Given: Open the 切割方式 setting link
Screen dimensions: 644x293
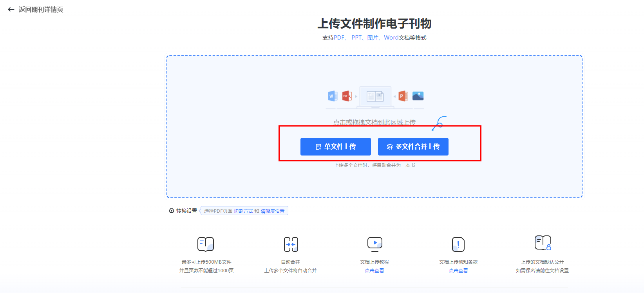Looking at the screenshot, I should click(x=243, y=211).
